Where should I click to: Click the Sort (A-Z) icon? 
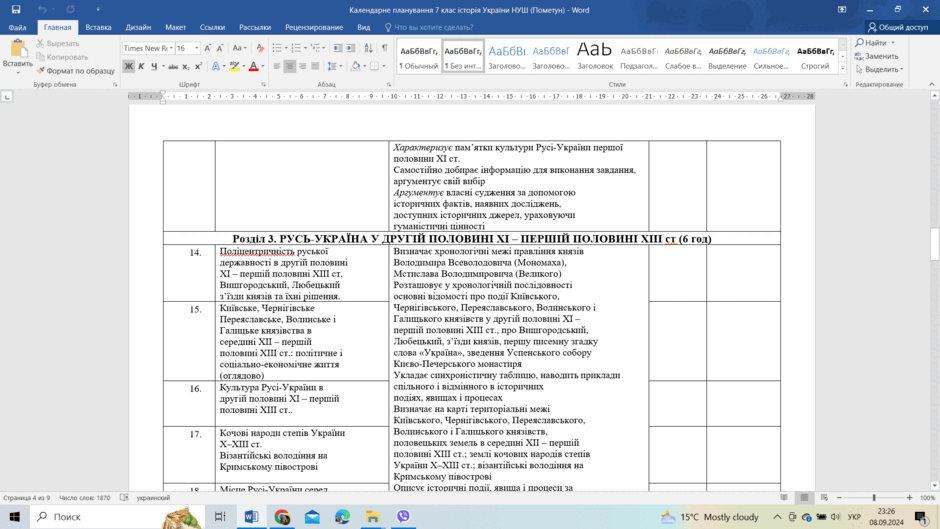[368, 48]
